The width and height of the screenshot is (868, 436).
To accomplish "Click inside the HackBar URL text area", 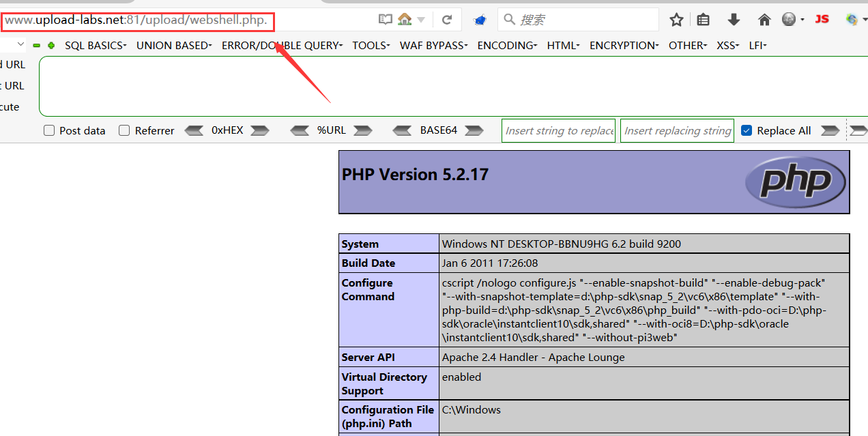I will click(453, 87).
